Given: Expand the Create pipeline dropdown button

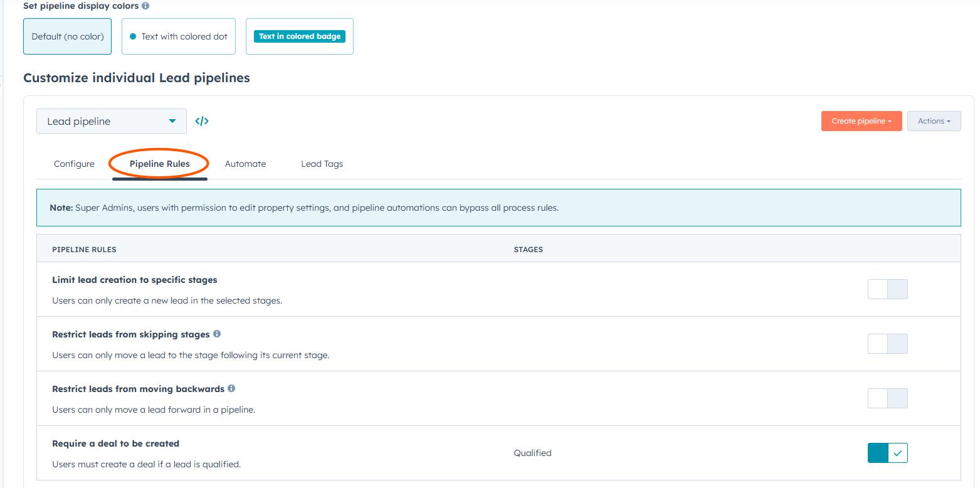Looking at the screenshot, I should click(x=861, y=121).
